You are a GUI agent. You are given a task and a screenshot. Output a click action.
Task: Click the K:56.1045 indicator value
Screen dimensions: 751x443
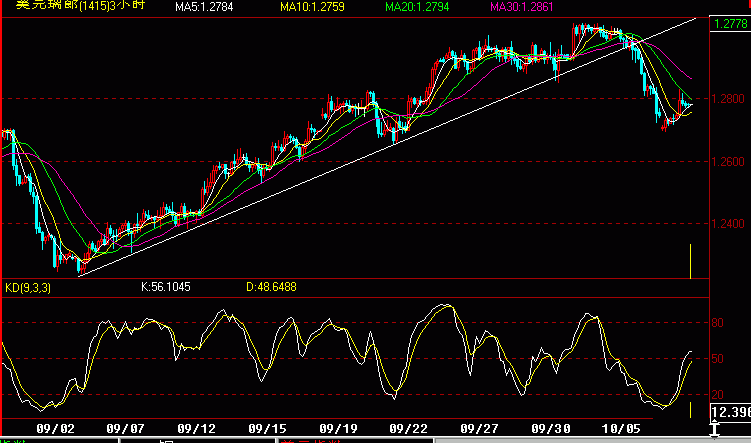tap(166, 287)
